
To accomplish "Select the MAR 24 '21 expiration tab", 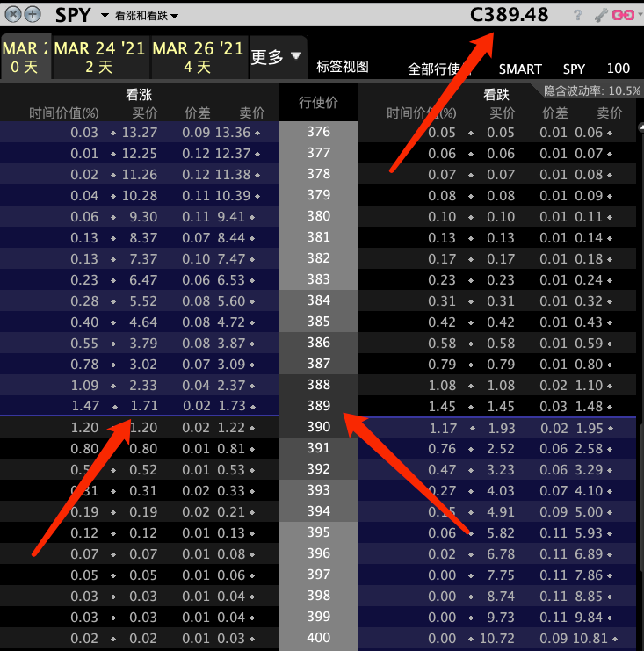I will tap(99, 57).
